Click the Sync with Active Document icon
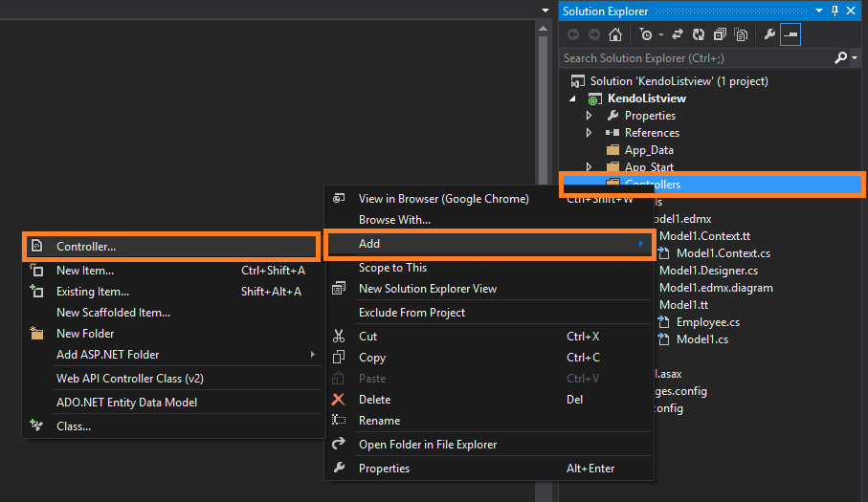 pyautogui.click(x=678, y=35)
